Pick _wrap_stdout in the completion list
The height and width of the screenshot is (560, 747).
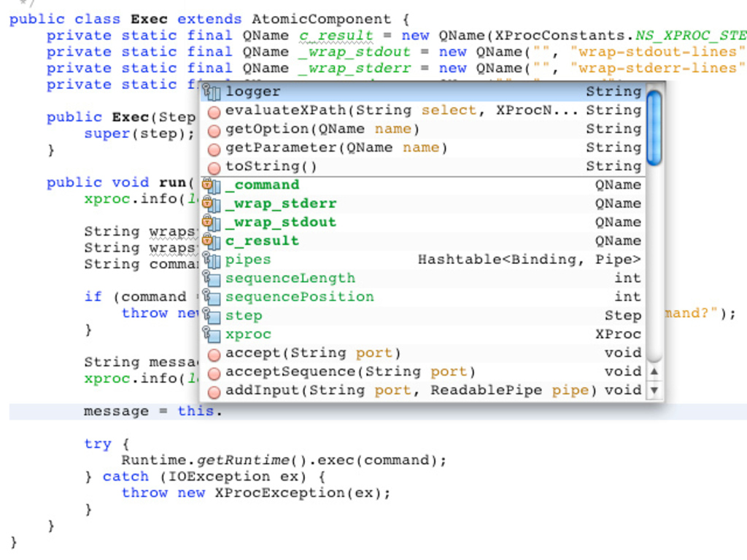[422, 222]
